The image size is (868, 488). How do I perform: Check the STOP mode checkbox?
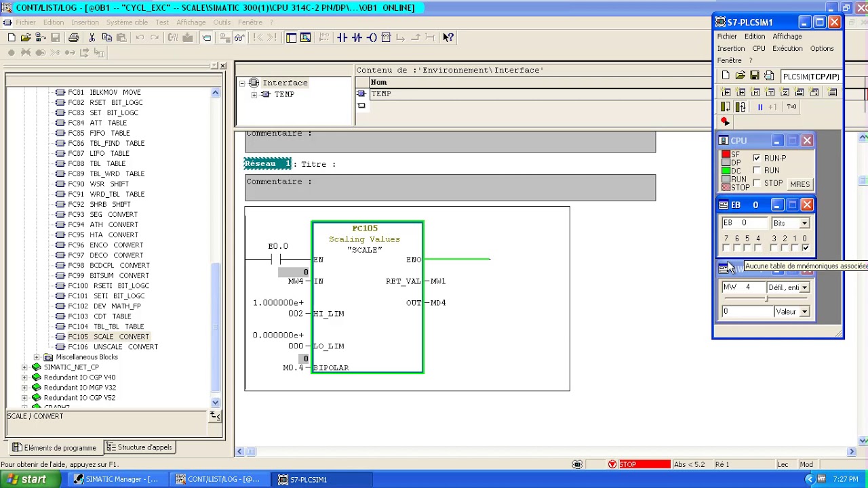757,183
